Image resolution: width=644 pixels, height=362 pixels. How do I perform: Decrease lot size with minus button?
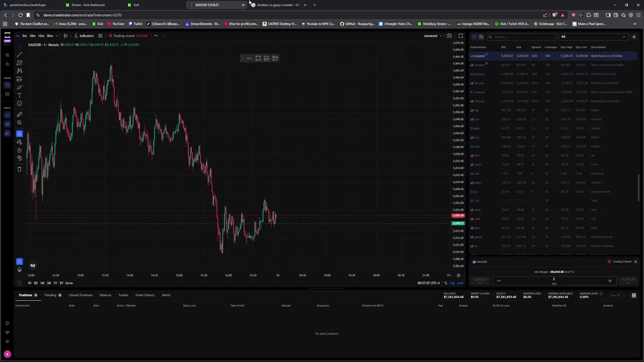pos(499,281)
